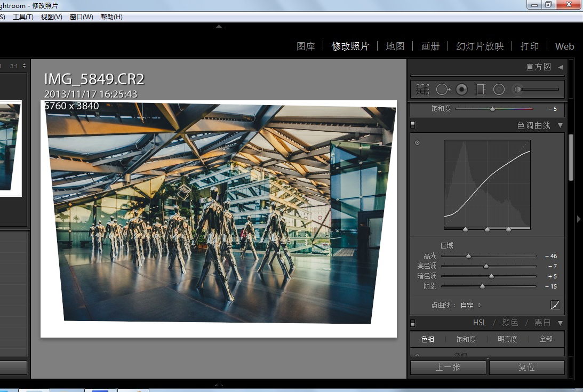Open the 帮助(H) menu
The width and height of the screenshot is (583, 392).
coord(111,17)
